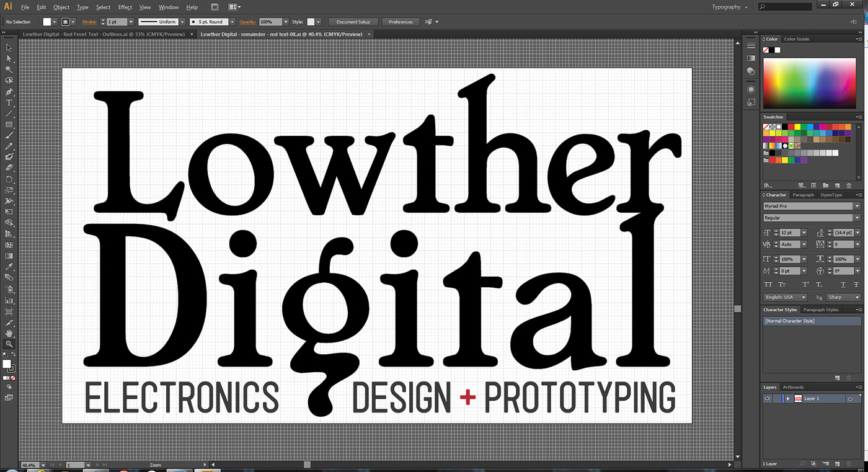Viewport: 868px width, 472px height.
Task: Toggle Strikethrough button in Character panel
Action: pos(856,284)
